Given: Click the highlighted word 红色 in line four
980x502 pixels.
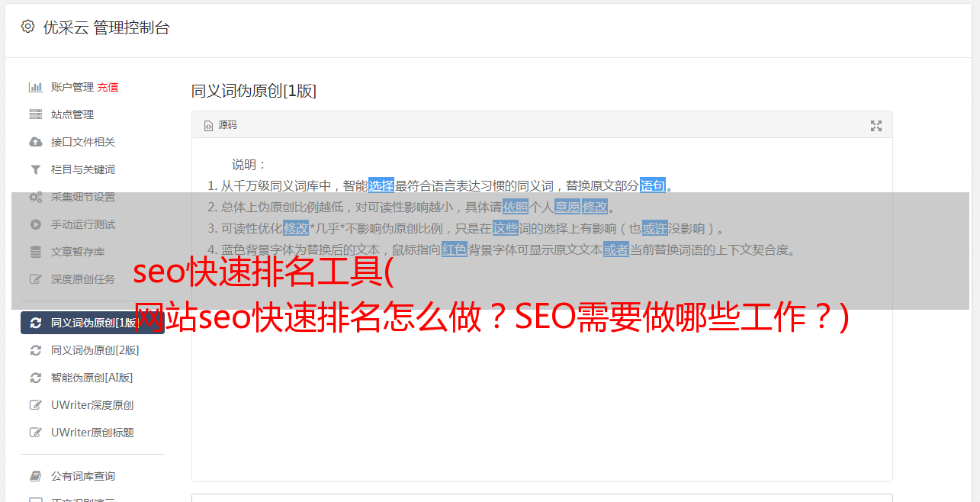Looking at the screenshot, I should (x=455, y=249).
